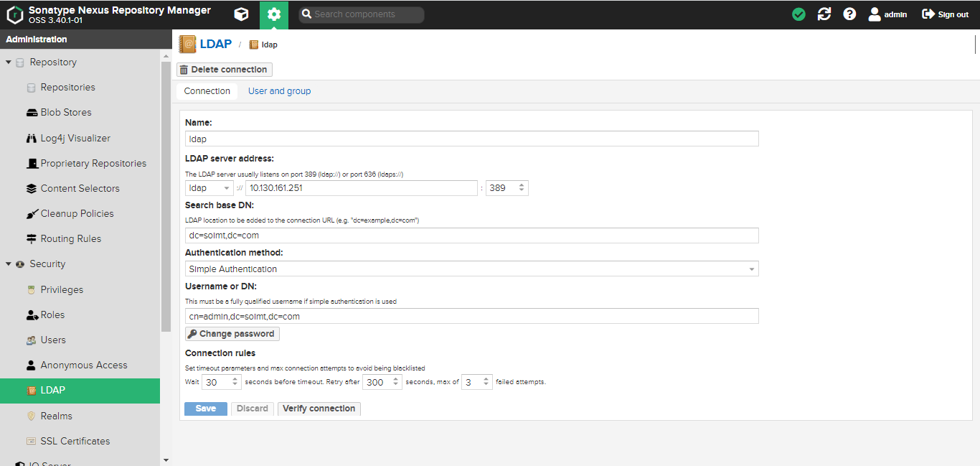Open Log4j Visualizer in sidebar
Image resolution: width=980 pixels, height=466 pixels.
75,138
